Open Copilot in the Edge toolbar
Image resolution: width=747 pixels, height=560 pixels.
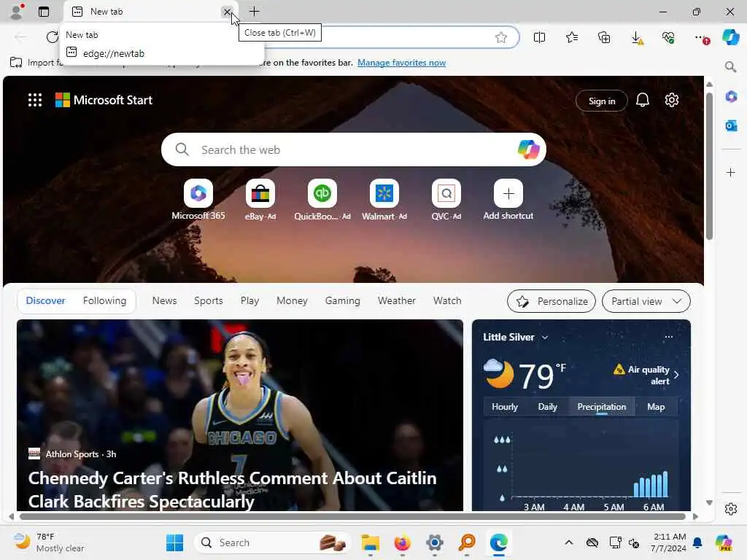coord(730,36)
